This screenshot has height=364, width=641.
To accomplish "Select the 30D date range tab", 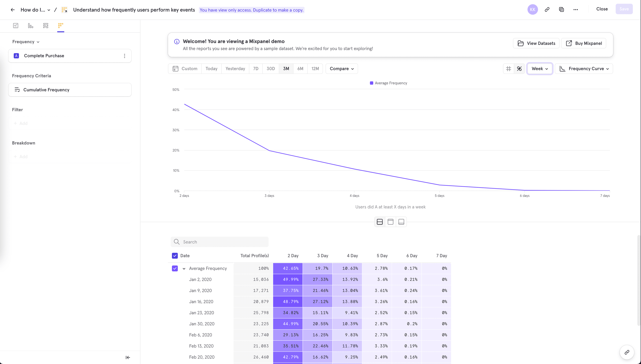I will [270, 69].
